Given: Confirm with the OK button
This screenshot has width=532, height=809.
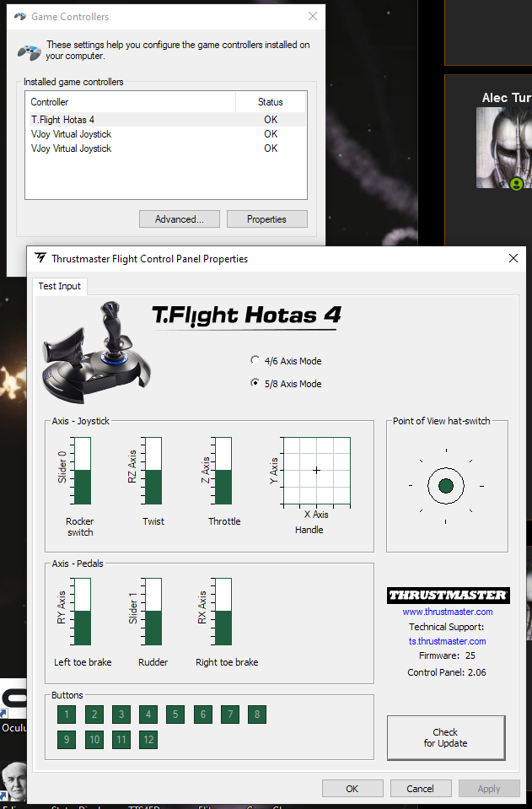Looking at the screenshot, I should pyautogui.click(x=352, y=789).
